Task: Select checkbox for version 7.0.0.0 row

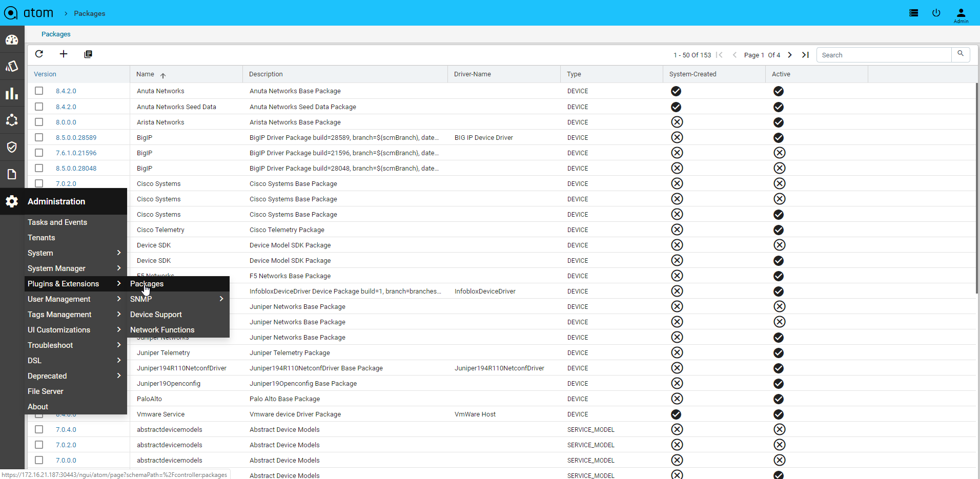Action: click(39, 460)
